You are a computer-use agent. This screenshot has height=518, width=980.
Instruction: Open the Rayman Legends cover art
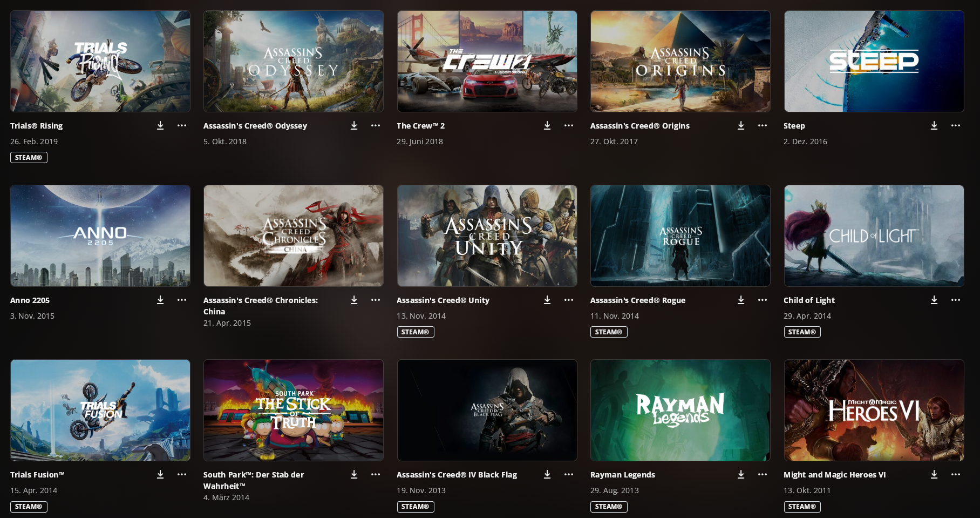680,410
